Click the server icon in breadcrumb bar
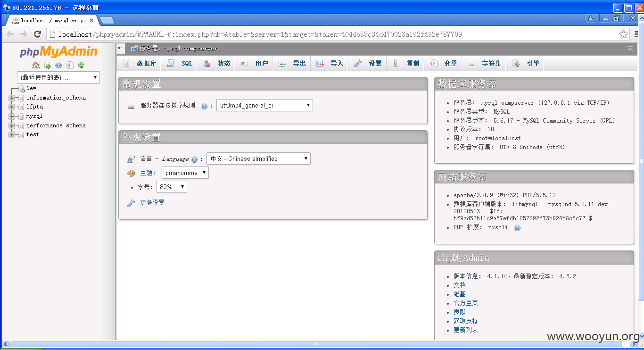 134,49
